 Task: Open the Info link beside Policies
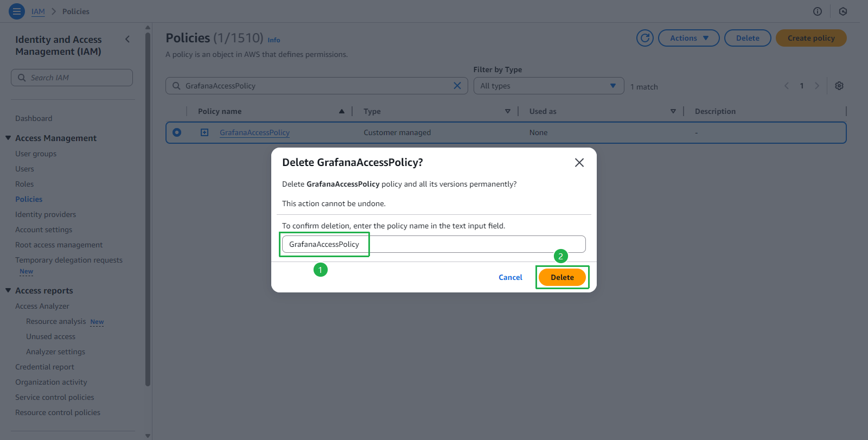pyautogui.click(x=274, y=40)
